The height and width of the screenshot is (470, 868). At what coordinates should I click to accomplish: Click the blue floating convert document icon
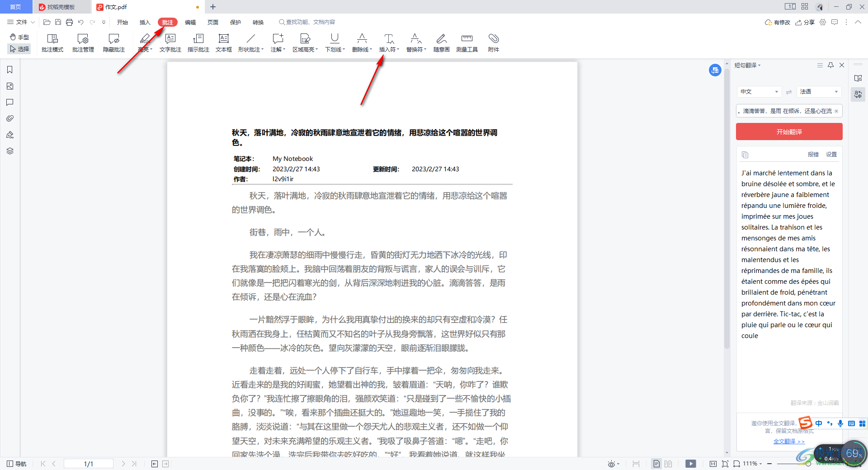[x=715, y=70]
